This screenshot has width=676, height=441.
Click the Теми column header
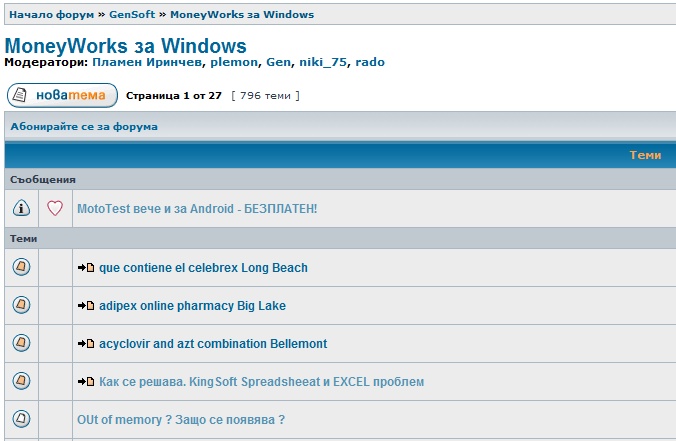click(x=645, y=155)
